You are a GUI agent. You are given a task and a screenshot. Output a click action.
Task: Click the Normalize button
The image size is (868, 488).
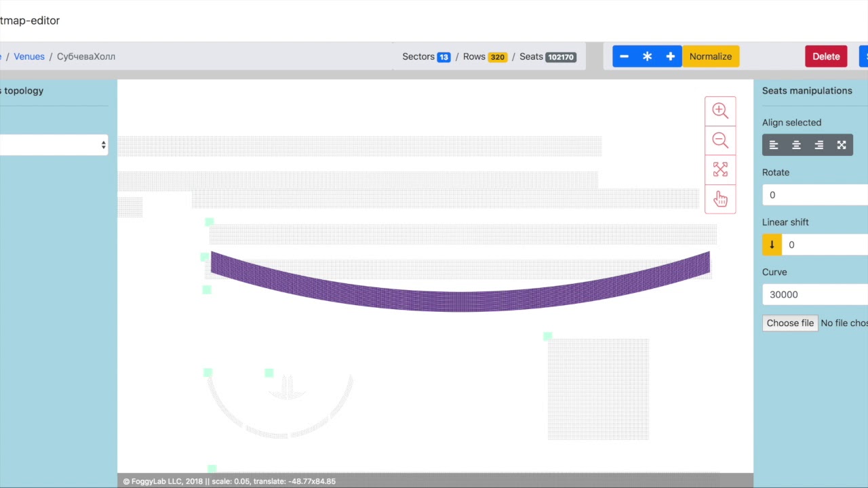click(711, 56)
